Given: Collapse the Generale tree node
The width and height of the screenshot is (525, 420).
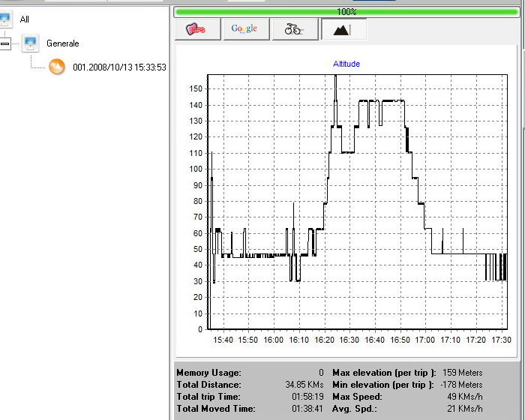Looking at the screenshot, I should pos(4,43).
